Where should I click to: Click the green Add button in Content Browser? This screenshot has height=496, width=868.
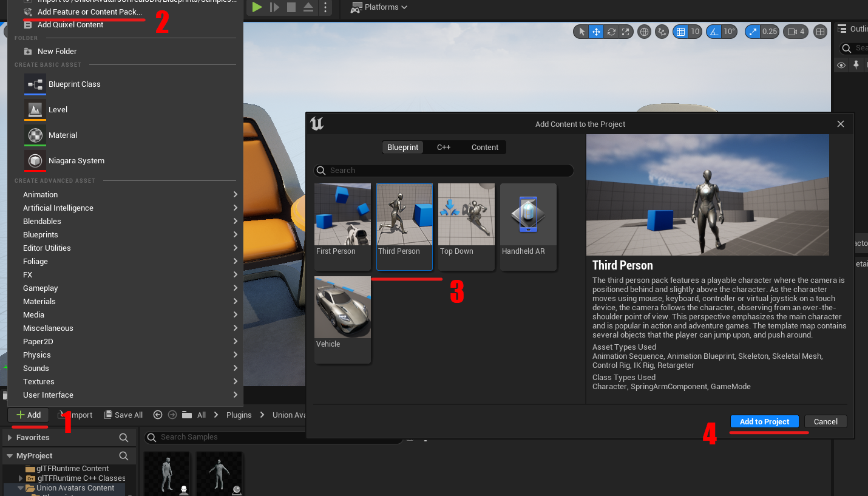tap(29, 415)
